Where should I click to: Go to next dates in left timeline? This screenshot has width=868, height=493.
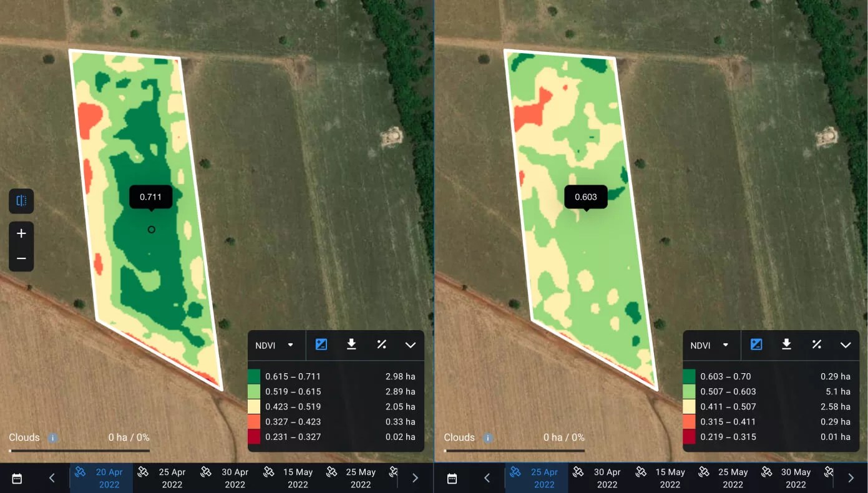click(415, 478)
